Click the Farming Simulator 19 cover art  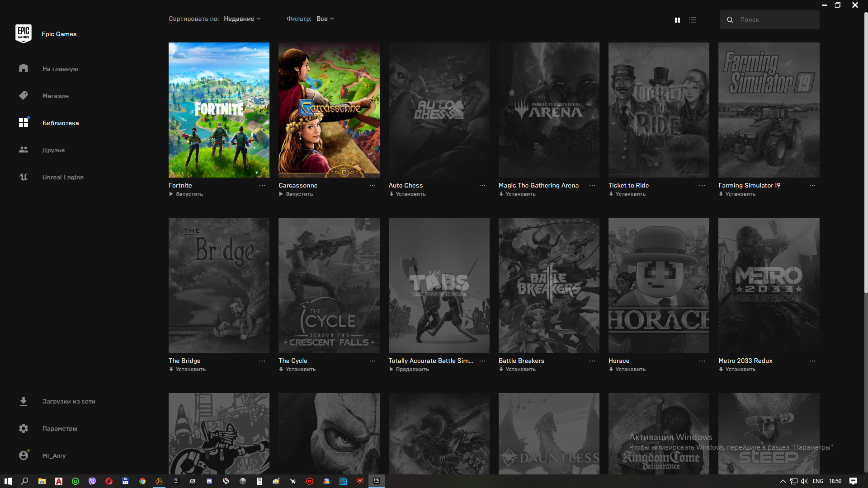(x=769, y=110)
